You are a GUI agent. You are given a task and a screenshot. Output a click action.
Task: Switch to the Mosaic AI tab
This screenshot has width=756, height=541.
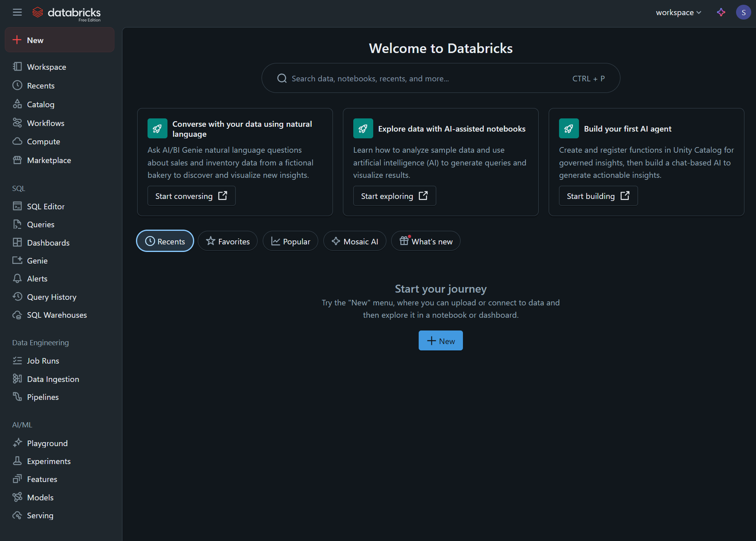(x=354, y=241)
